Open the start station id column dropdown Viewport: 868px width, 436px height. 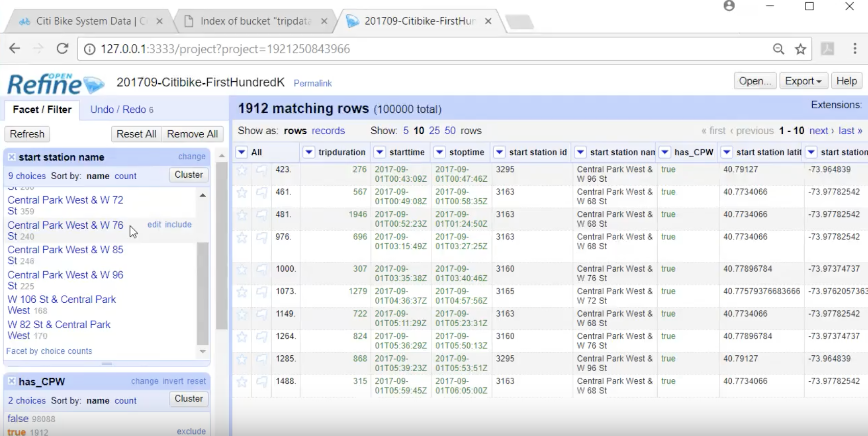coord(499,152)
